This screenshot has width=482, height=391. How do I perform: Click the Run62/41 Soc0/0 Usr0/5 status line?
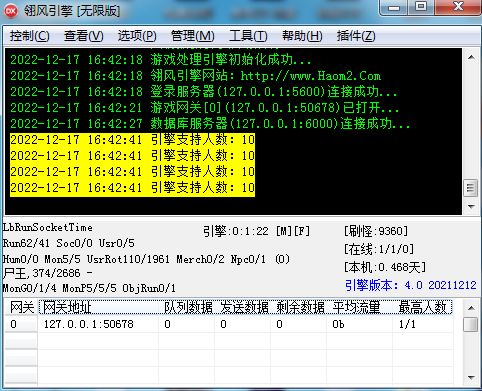point(69,243)
